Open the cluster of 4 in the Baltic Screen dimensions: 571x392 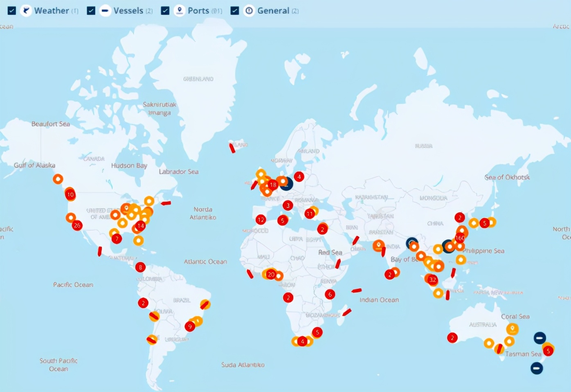pos(299,177)
